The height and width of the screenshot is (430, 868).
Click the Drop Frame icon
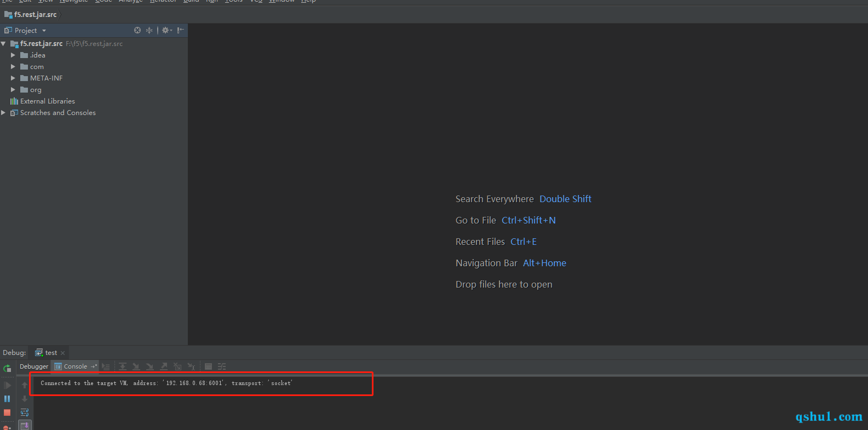click(x=177, y=366)
